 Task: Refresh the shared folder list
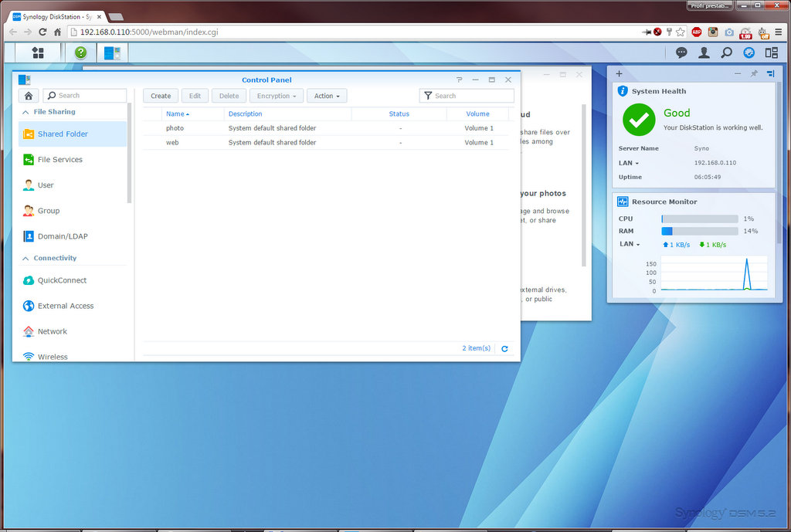pyautogui.click(x=504, y=348)
